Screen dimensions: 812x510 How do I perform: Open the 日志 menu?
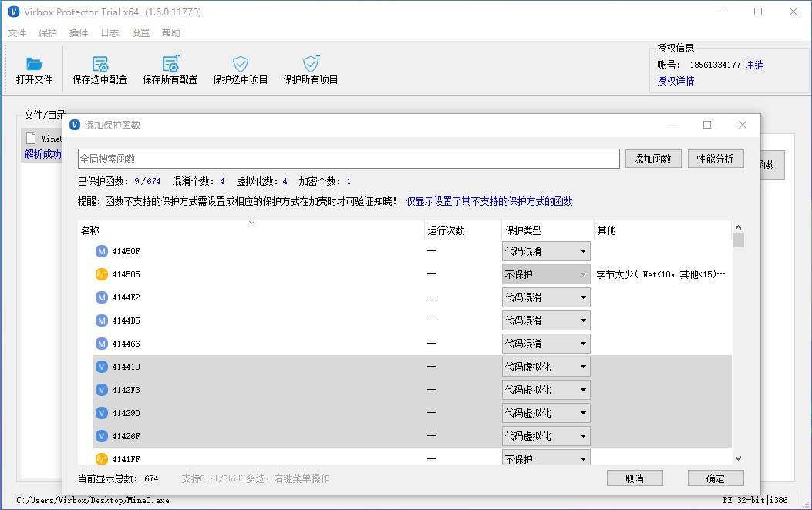click(x=110, y=32)
